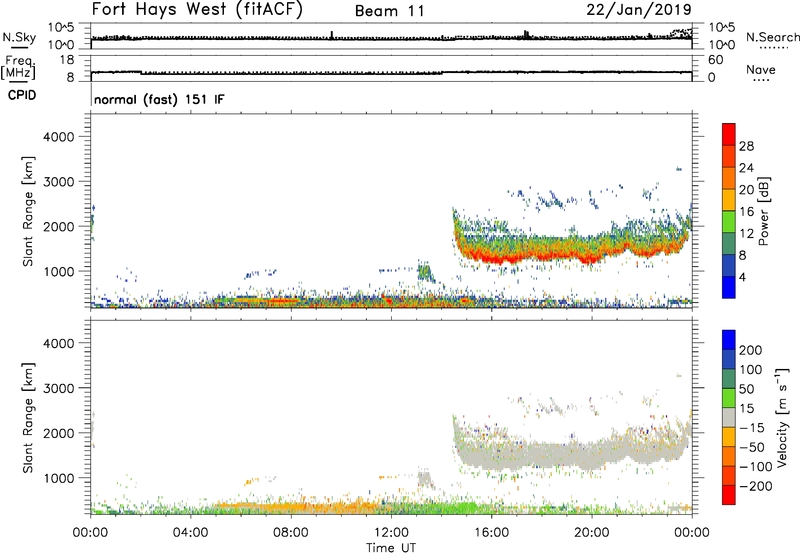The width and height of the screenshot is (800, 554).
Task: Click the Fort Hays West (fitACF) title
Action: click(197, 10)
